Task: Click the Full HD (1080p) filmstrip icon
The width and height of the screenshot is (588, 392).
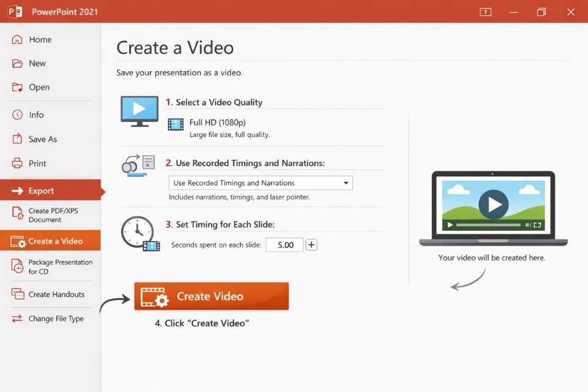Action: tap(175, 124)
